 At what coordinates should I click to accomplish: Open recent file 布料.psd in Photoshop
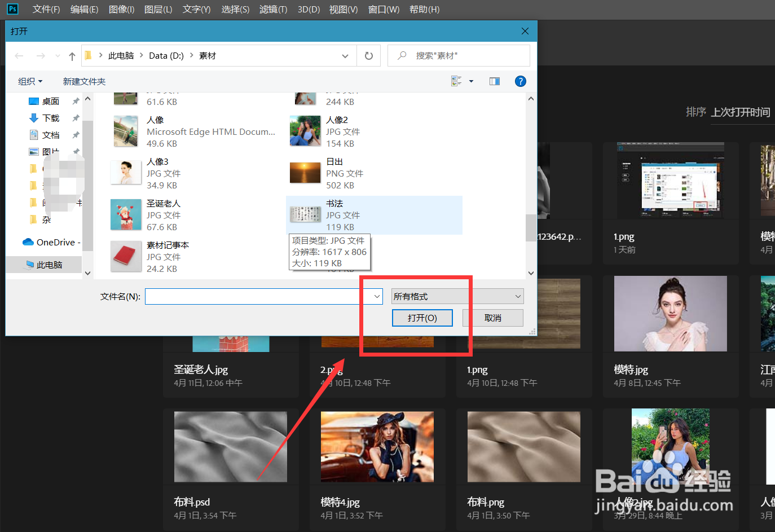231,469
